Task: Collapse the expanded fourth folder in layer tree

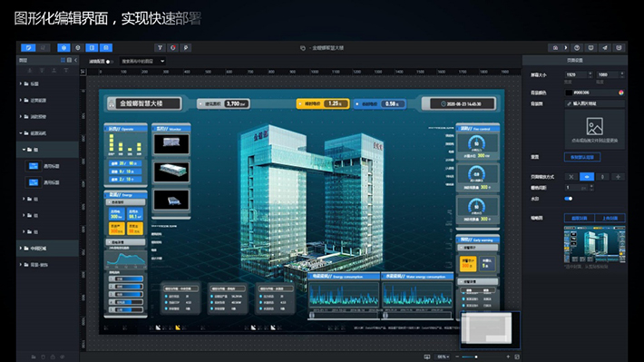Action: 21,133
